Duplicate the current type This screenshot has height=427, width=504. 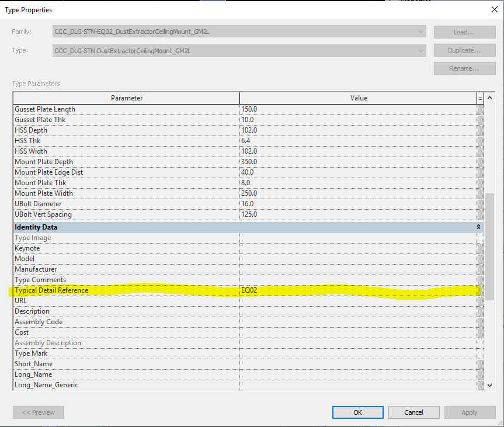[464, 50]
